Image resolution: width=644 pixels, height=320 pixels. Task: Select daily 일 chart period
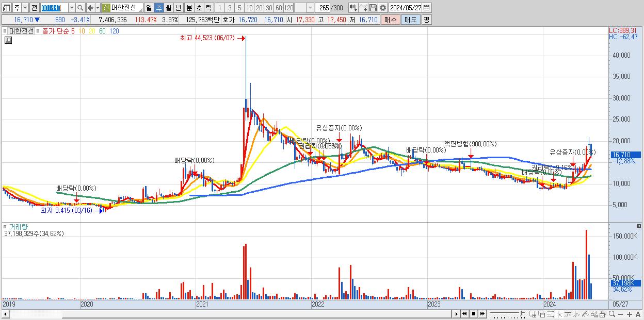click(149, 8)
